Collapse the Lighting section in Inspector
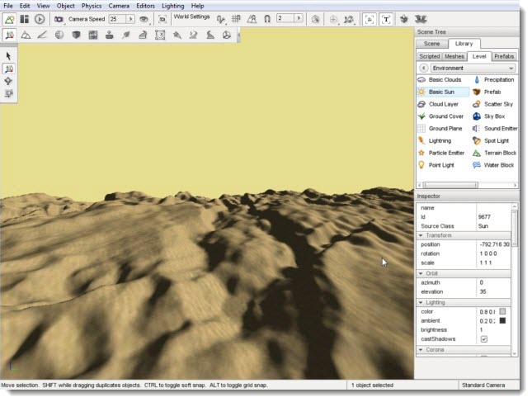 421,302
